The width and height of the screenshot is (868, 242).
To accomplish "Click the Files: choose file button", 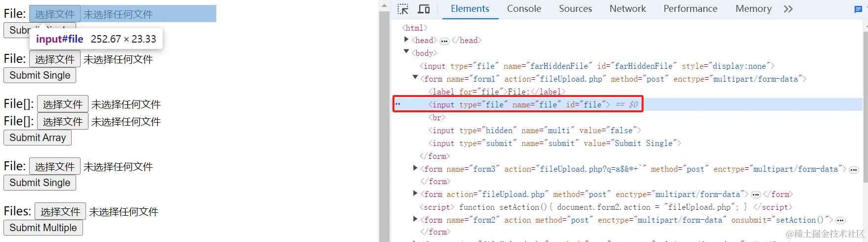I will coord(60,212).
